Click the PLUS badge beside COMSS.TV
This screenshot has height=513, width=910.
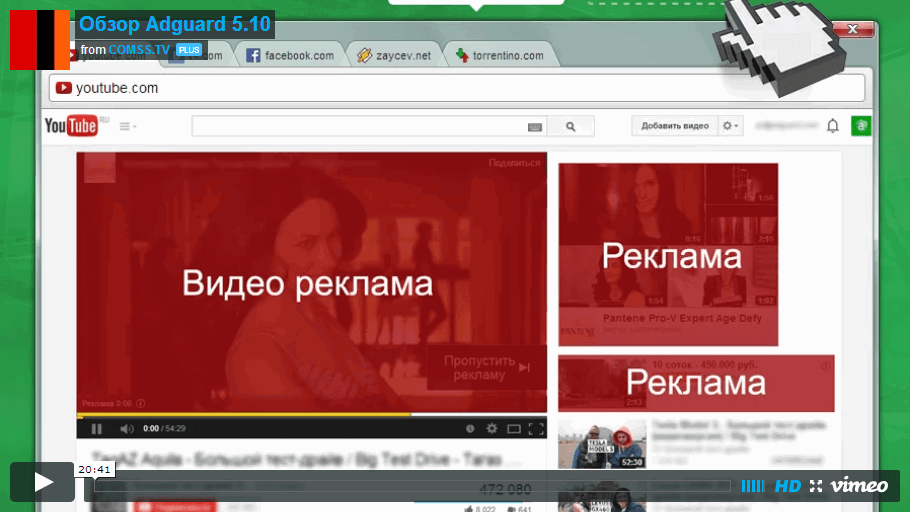click(189, 50)
